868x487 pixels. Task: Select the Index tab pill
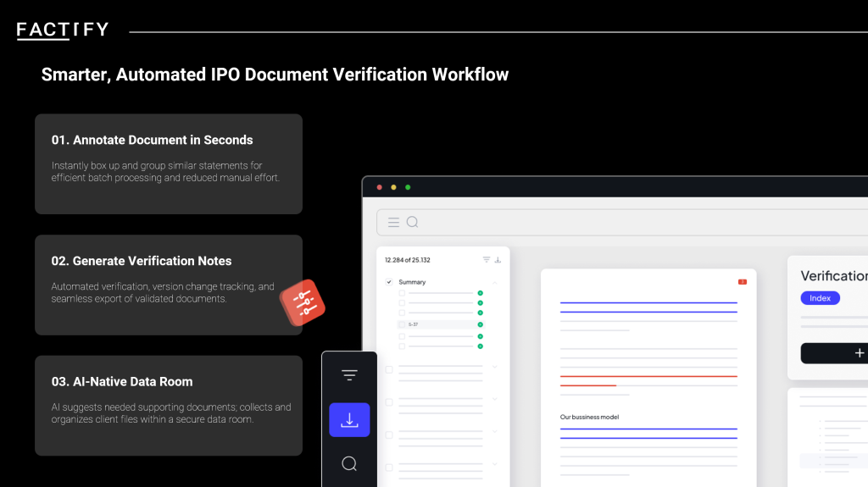click(x=820, y=298)
